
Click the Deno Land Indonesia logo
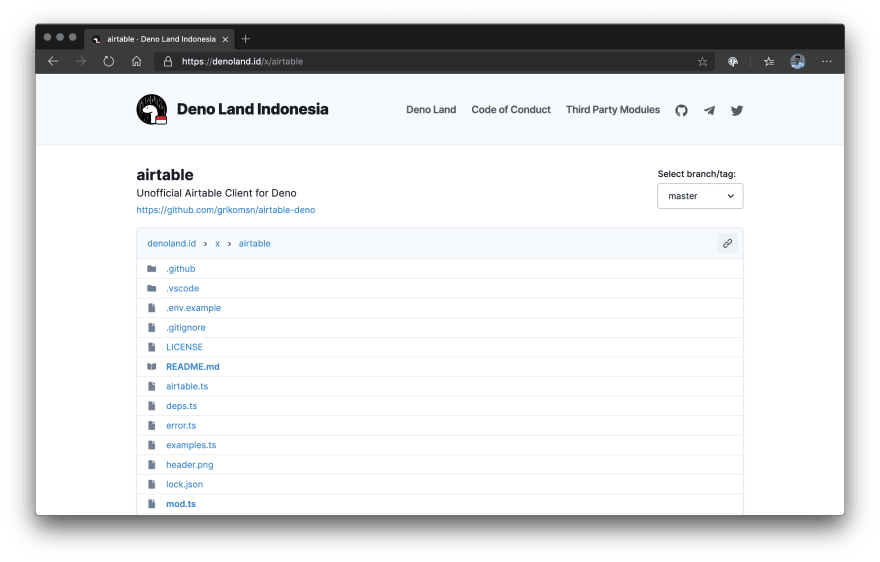152,109
